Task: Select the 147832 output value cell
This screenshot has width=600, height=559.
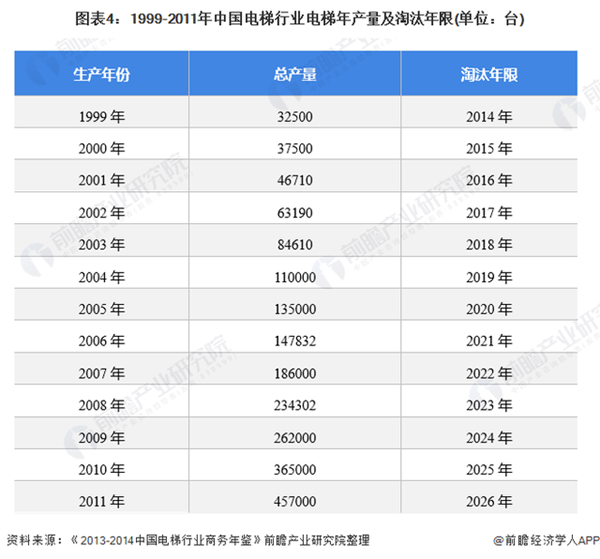Action: point(294,340)
